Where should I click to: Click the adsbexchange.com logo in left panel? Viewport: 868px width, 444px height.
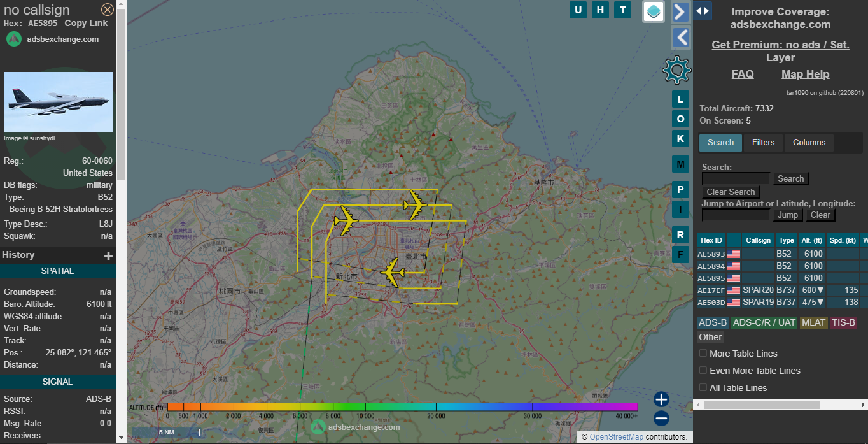[15, 39]
